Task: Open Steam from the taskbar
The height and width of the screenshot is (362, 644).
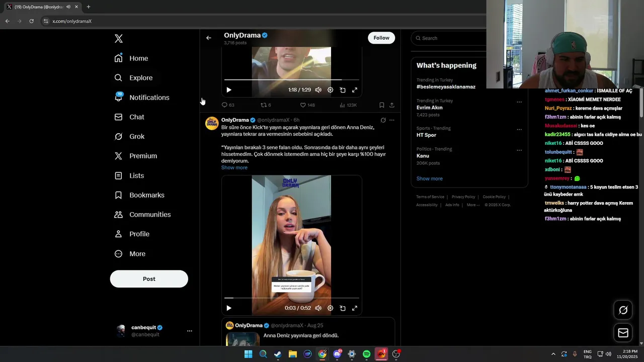Action: 278,354
